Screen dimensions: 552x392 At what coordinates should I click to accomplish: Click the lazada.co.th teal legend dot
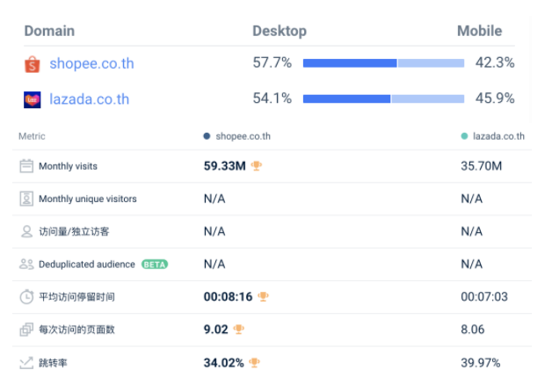pos(465,136)
